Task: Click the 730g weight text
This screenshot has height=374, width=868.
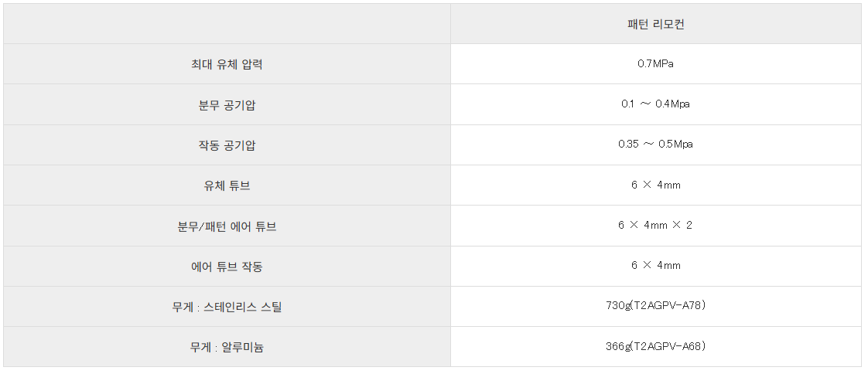Action: pyautogui.click(x=619, y=306)
